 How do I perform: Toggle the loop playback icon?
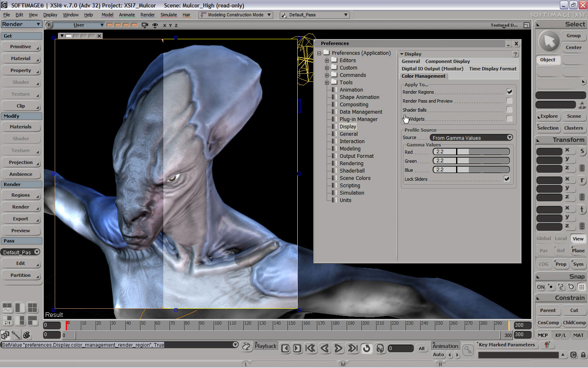click(366, 348)
